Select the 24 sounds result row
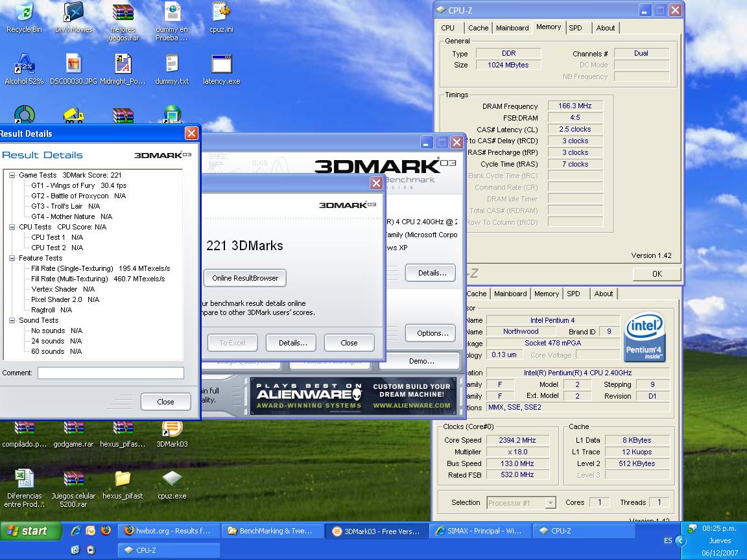The image size is (747, 560). point(56,341)
